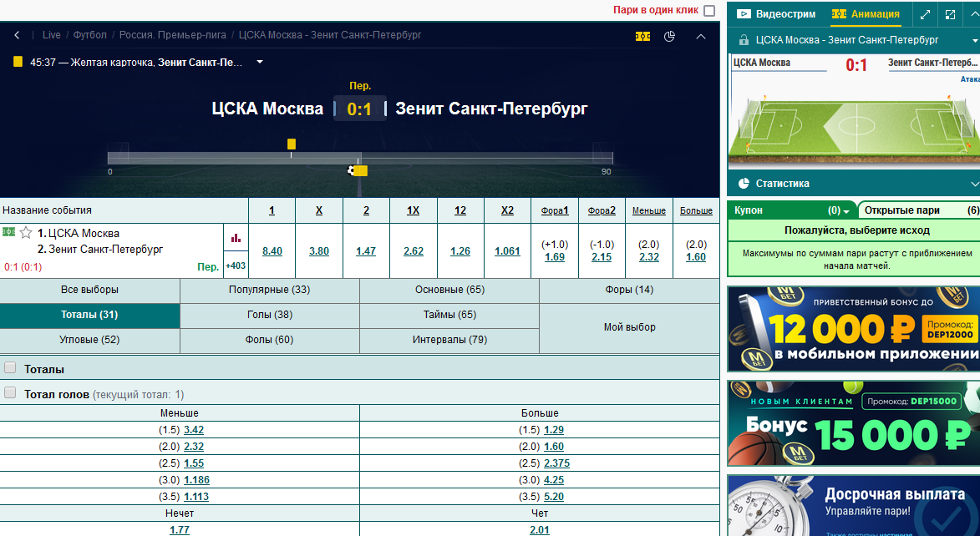Select the Угловые (52) filter
Screen dimensions: 980x536
point(90,340)
